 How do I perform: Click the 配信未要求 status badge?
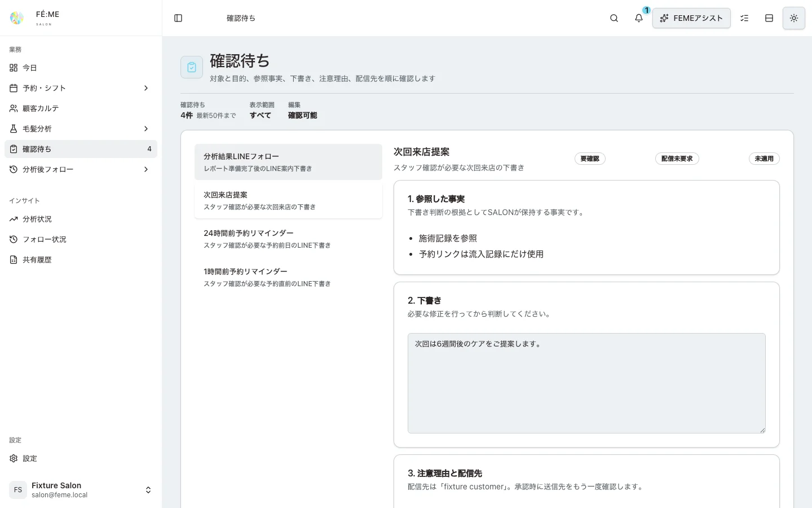(x=677, y=159)
